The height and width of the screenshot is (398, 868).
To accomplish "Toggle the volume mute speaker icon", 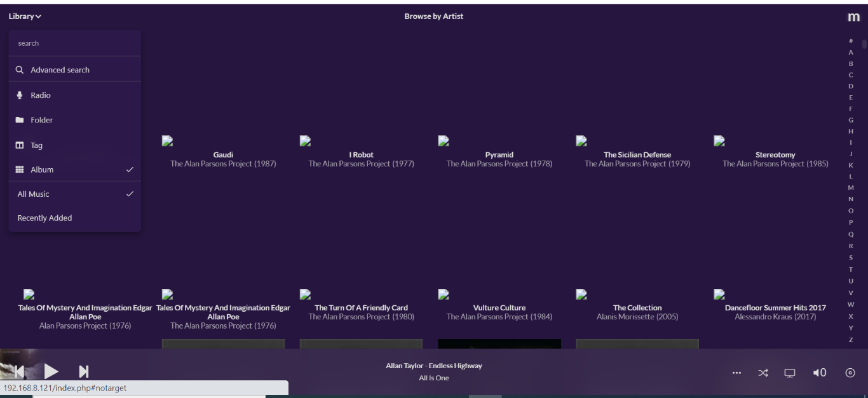I will [820, 373].
